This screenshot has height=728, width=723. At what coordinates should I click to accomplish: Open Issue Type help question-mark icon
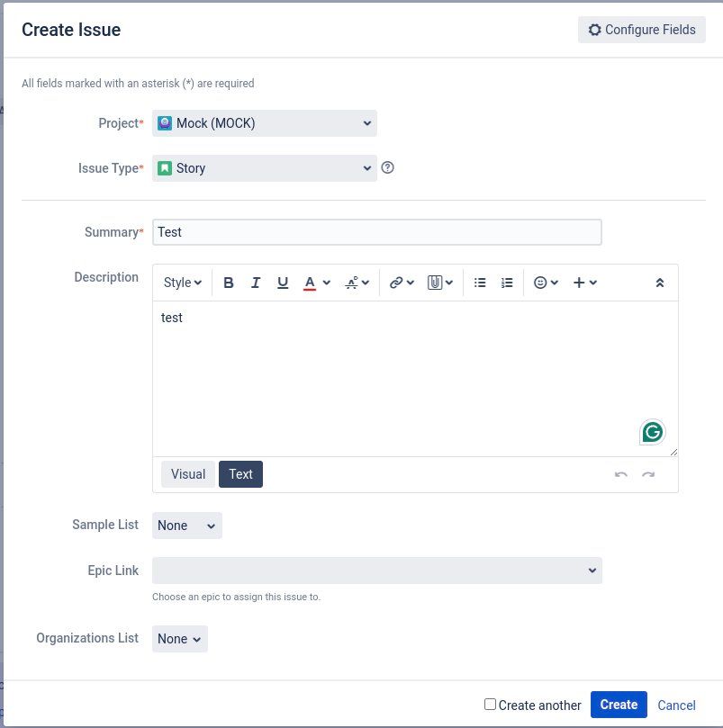pos(387,167)
